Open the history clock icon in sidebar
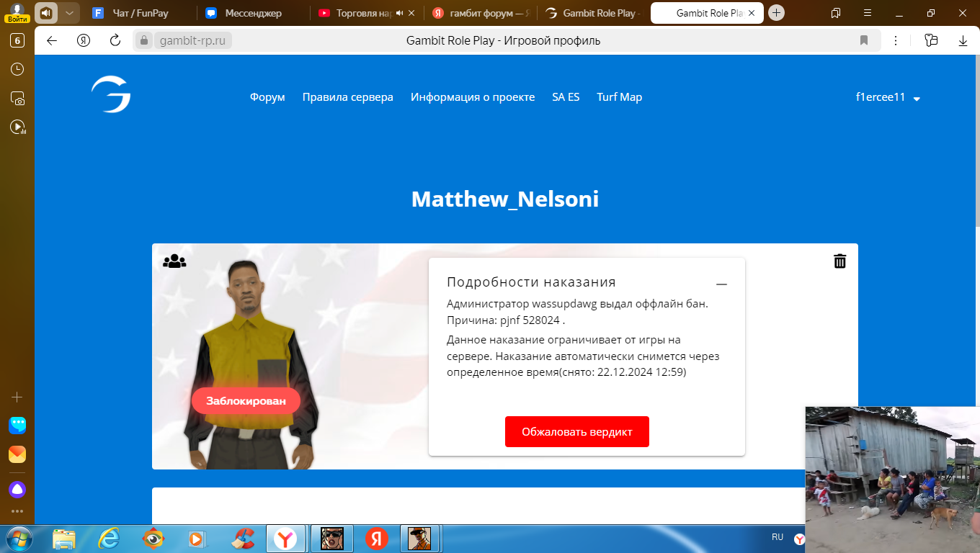 (17, 69)
